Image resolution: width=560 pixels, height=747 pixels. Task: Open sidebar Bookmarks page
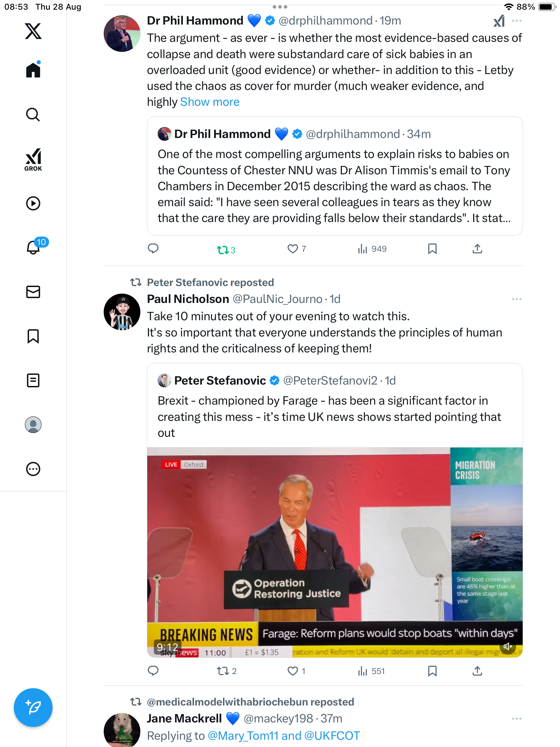point(33,336)
